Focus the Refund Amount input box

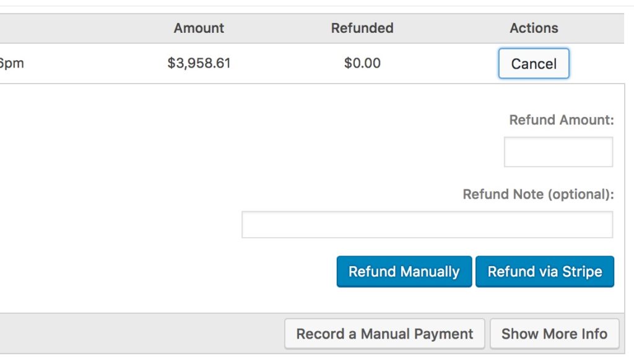pyautogui.click(x=558, y=152)
